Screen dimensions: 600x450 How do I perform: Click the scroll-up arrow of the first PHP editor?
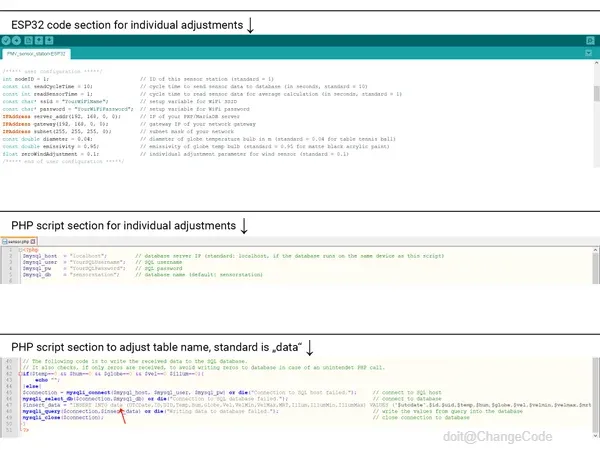pos(595,250)
